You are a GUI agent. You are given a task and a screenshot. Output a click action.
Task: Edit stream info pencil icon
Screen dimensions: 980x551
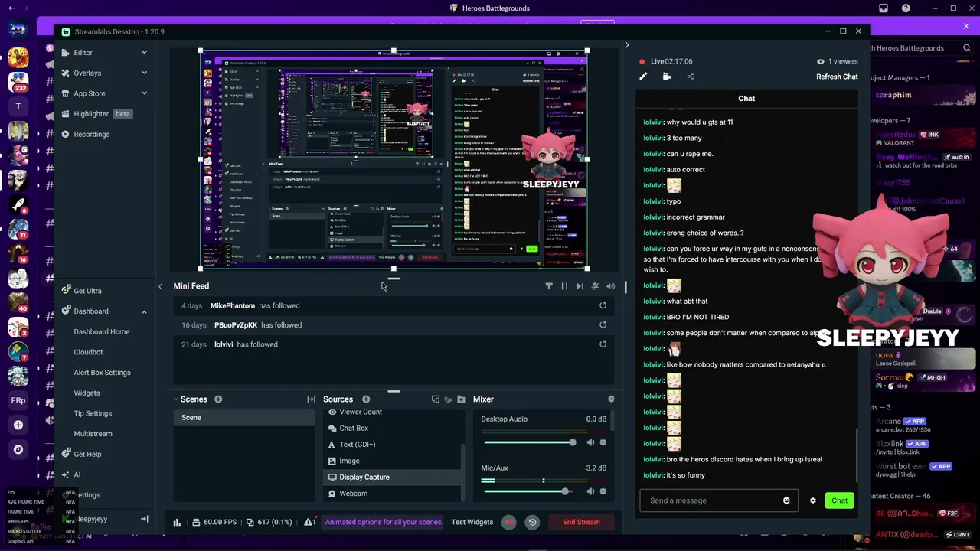pyautogui.click(x=643, y=77)
